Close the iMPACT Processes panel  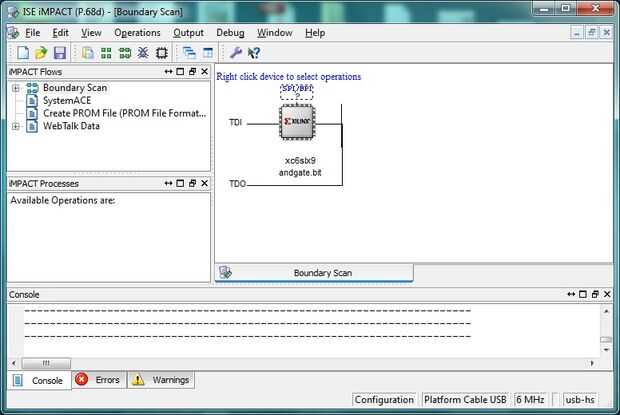204,183
